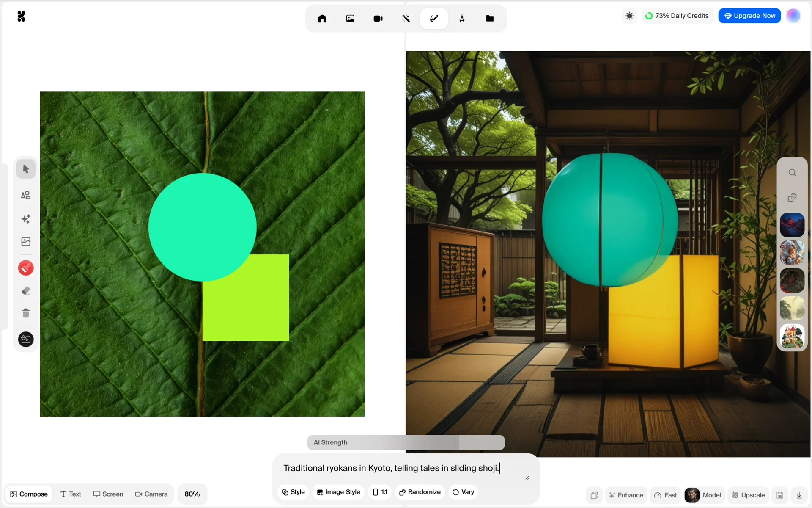812x508 pixels.
Task: Select the pointer tool in left toolbar
Action: [x=26, y=169]
